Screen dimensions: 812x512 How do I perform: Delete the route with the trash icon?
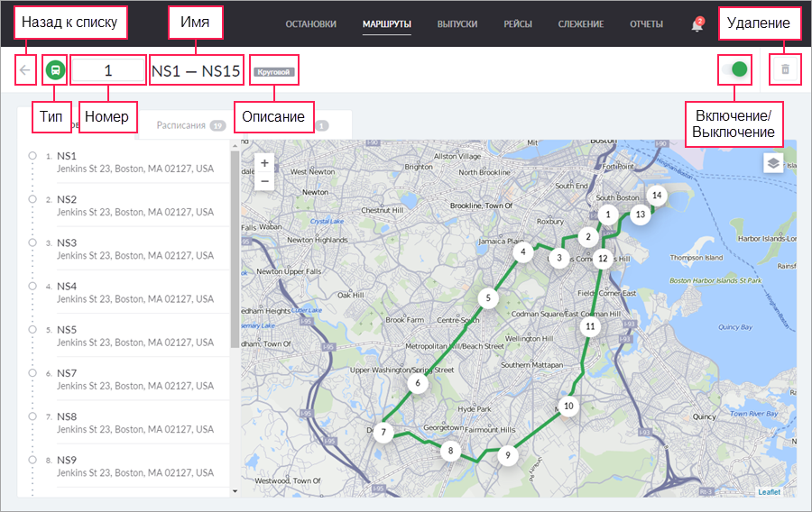(x=785, y=69)
